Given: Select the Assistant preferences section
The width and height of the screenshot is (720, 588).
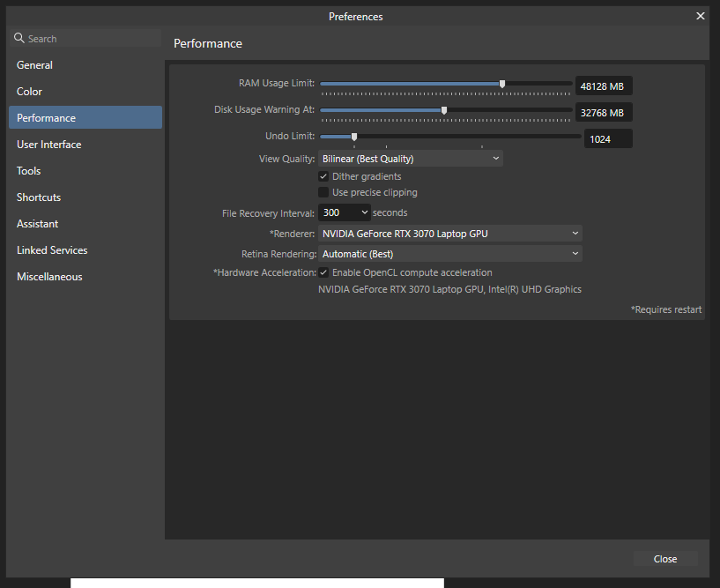Looking at the screenshot, I should pos(38,224).
